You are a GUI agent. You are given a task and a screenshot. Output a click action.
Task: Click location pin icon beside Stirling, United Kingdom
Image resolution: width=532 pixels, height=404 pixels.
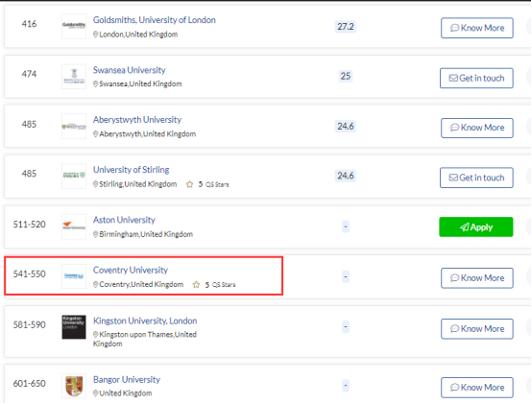pos(96,184)
